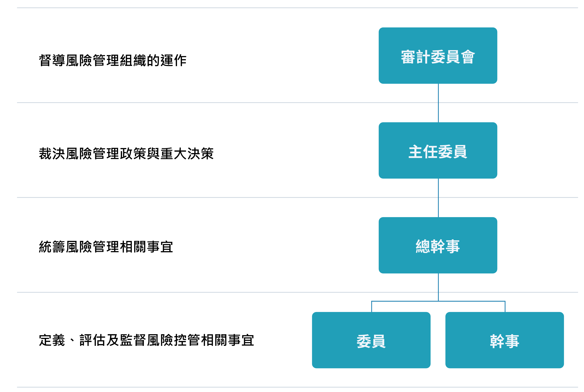
Task: Click the bottom border line of the chart
Action: [297, 387]
